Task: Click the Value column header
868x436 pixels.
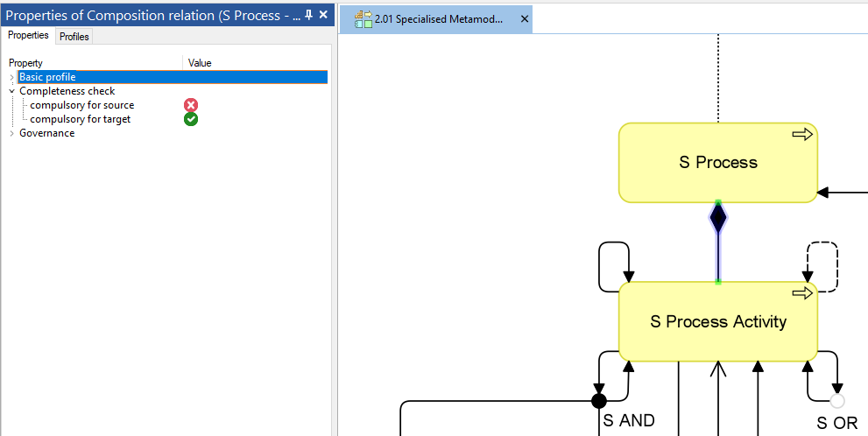Action: (200, 63)
